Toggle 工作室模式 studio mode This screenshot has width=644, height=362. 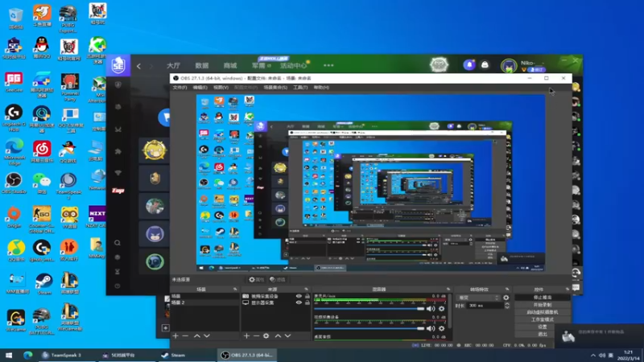tap(542, 319)
